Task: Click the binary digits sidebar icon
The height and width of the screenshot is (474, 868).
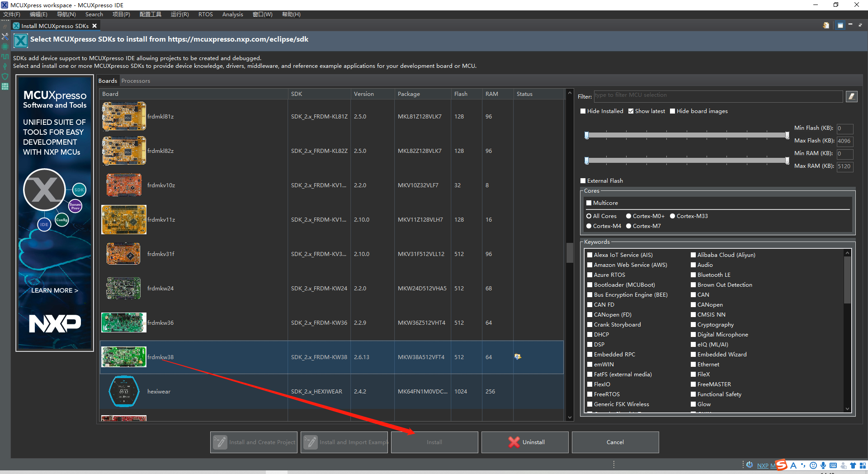Action: click(5, 86)
